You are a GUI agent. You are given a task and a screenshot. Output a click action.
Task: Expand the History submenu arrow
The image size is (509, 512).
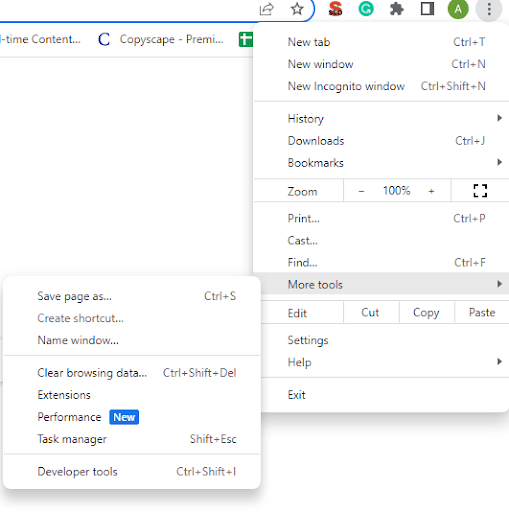[x=499, y=118]
